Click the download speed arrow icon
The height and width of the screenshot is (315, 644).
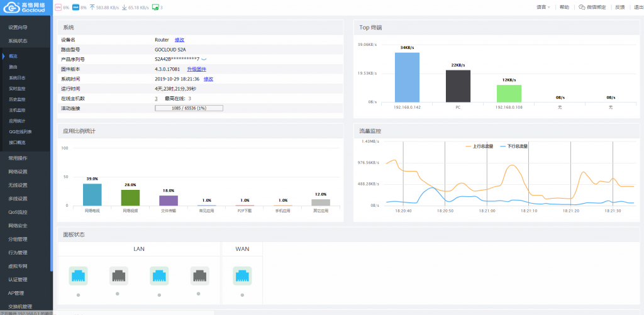(x=124, y=8)
